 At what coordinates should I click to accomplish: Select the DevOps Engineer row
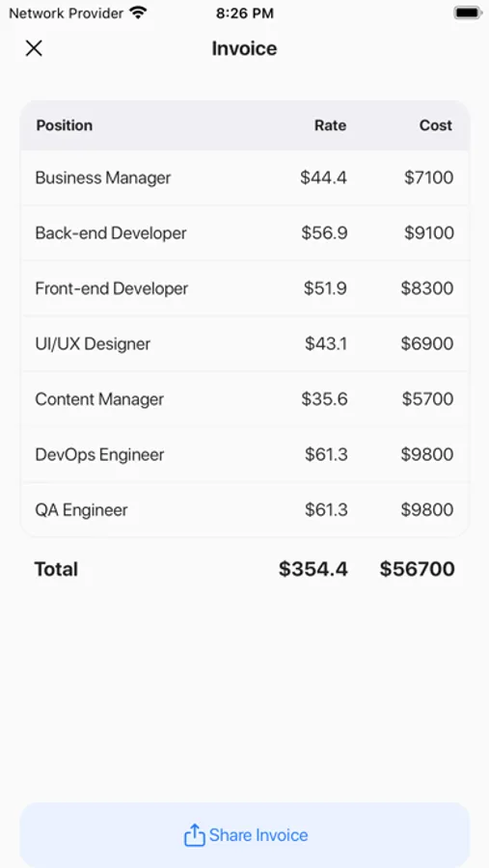point(245,454)
